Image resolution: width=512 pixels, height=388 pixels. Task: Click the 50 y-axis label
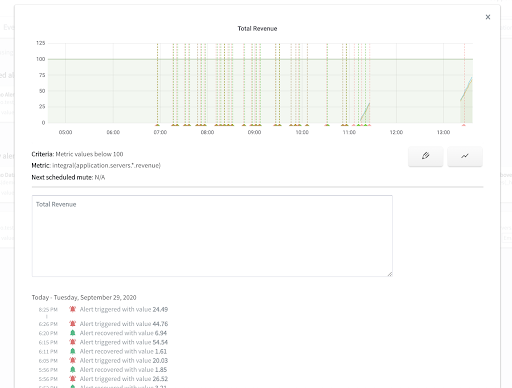pyautogui.click(x=42, y=91)
